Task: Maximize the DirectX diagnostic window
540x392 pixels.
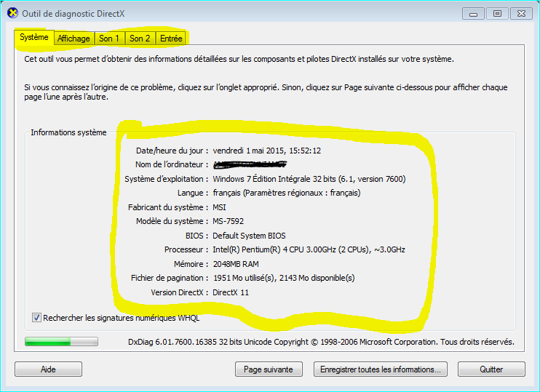Action: coord(497,14)
